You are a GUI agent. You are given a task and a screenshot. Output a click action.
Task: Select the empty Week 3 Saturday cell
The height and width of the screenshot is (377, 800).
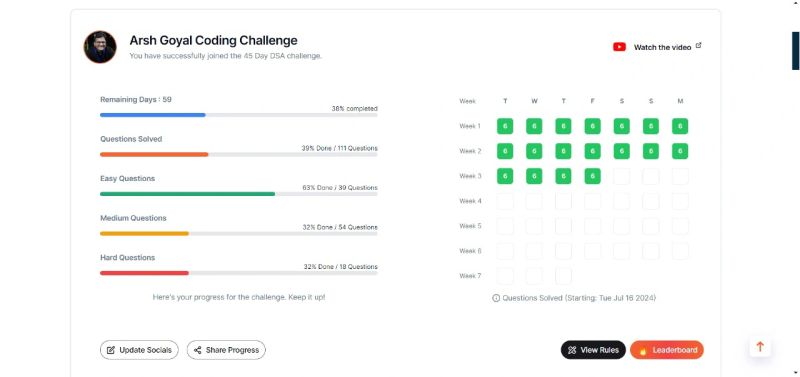tap(621, 176)
